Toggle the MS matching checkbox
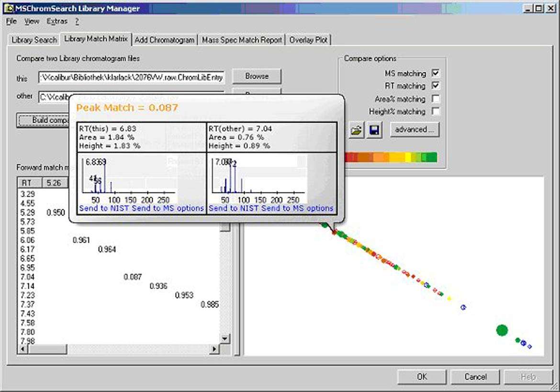The width and height of the screenshot is (560, 392). (436, 73)
